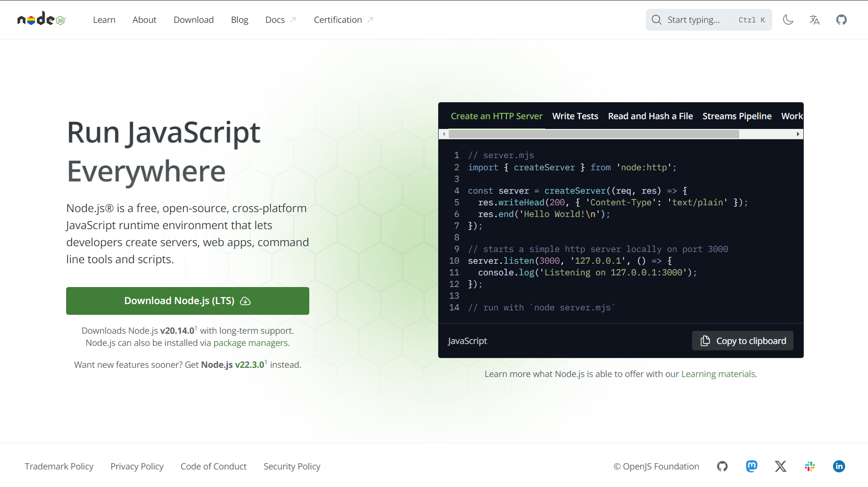The height and width of the screenshot is (487, 868).
Task: Open the Privacy Policy footer link
Action: click(137, 466)
